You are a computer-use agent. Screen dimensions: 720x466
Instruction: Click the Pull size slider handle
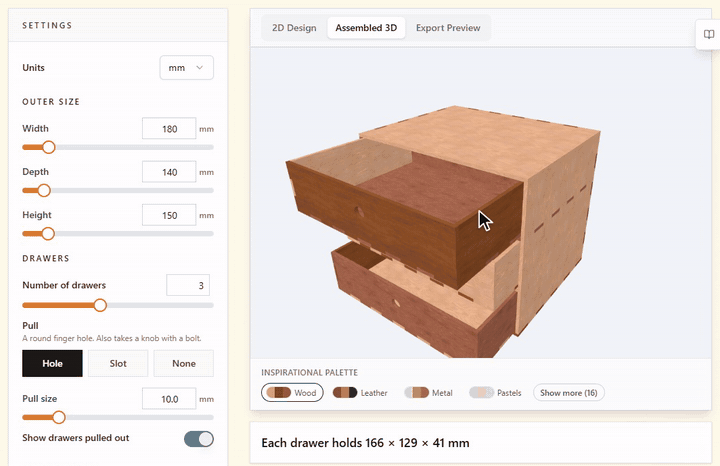(59, 417)
